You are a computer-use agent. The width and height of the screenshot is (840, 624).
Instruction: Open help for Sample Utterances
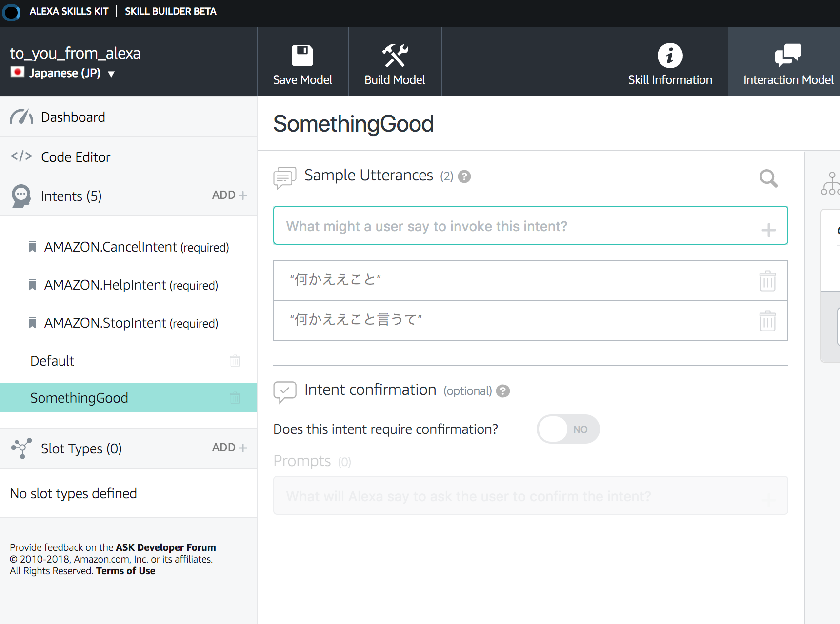click(x=464, y=176)
